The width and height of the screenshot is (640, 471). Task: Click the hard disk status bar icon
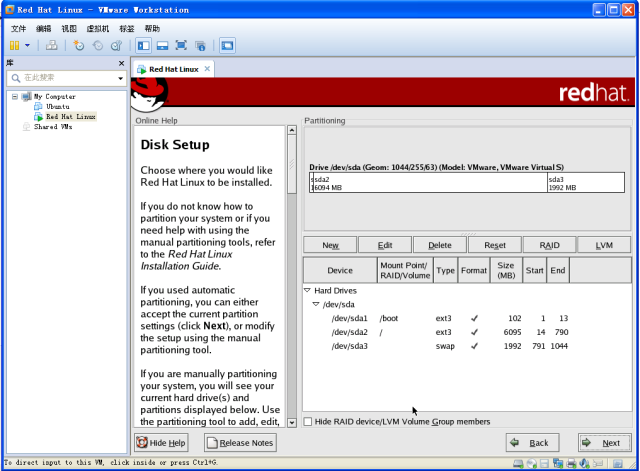pyautogui.click(x=518, y=463)
